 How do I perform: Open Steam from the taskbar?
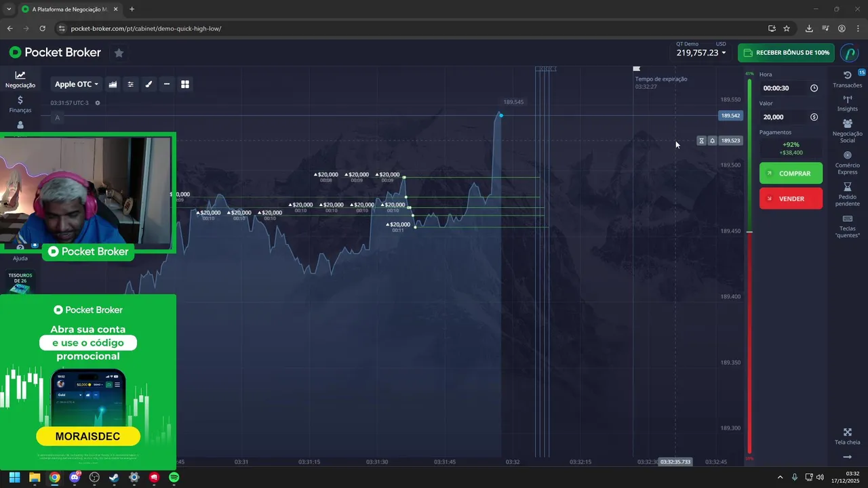pos(114,477)
